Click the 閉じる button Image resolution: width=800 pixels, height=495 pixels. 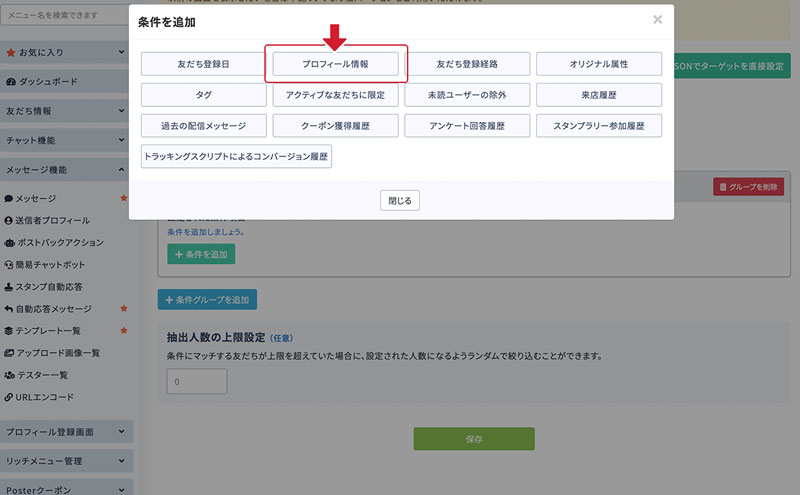[400, 200]
